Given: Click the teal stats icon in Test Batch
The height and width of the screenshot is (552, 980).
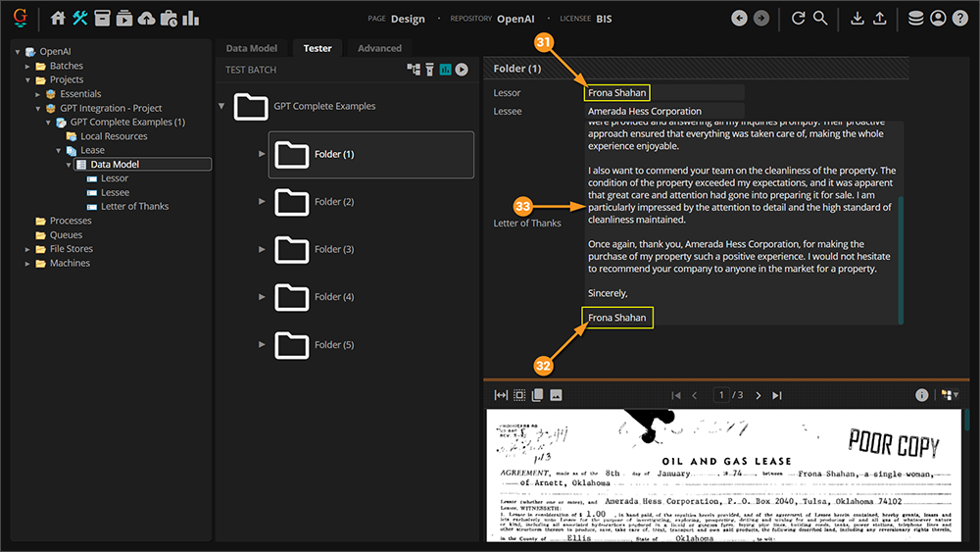Looking at the screenshot, I should pos(445,70).
